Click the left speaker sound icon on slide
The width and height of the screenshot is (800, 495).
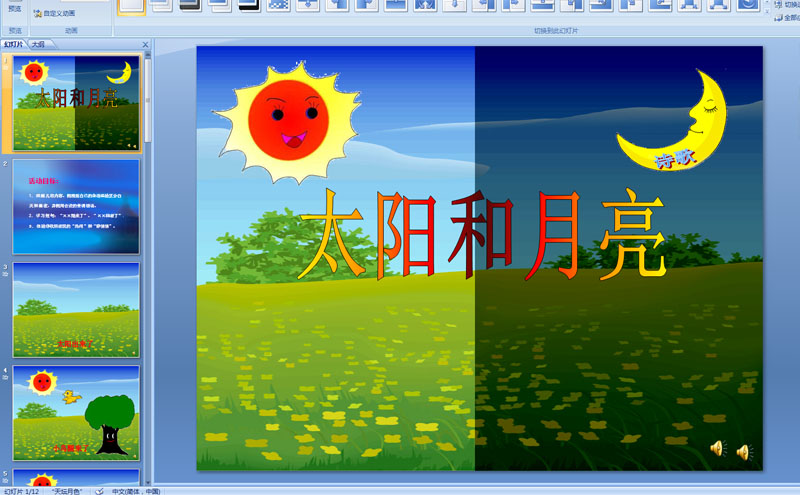coord(719,448)
